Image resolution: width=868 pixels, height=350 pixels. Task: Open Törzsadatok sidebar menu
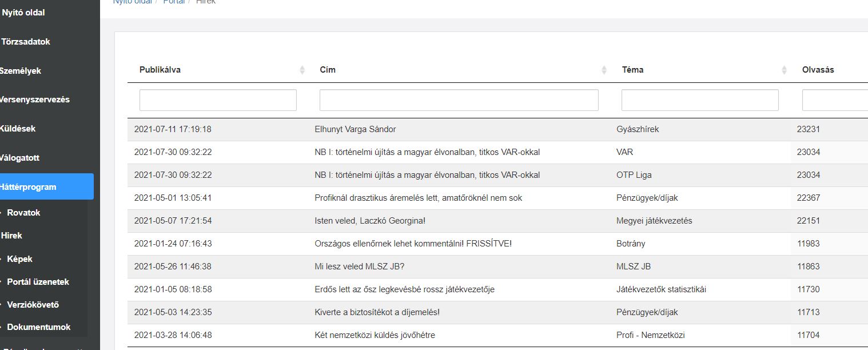click(26, 42)
